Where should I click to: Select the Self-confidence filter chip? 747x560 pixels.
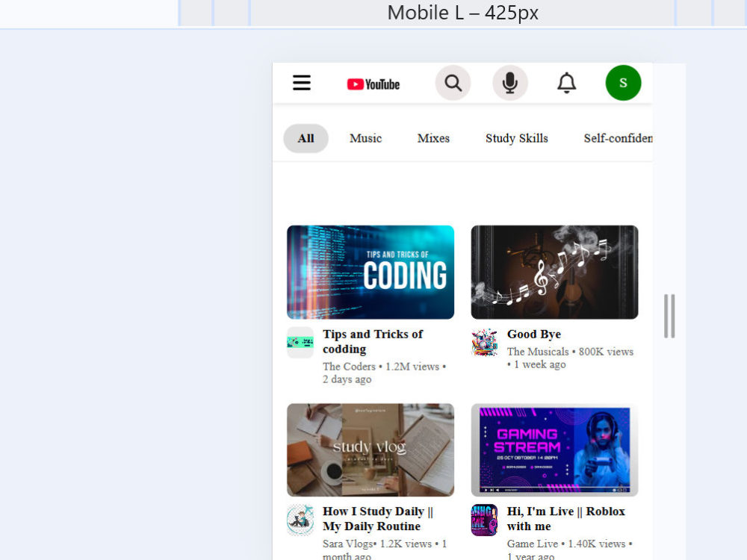(618, 139)
